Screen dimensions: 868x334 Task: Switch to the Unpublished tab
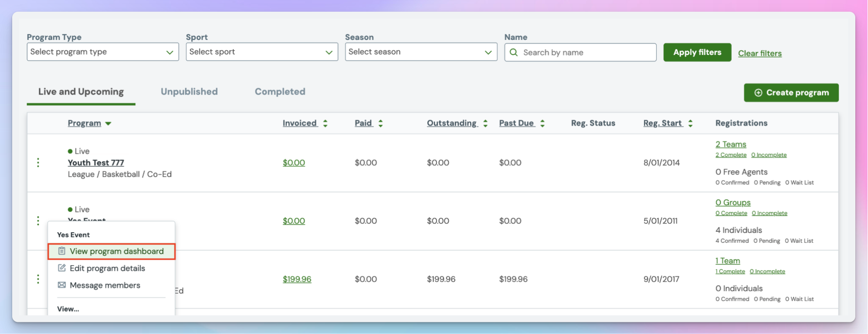pos(189,92)
